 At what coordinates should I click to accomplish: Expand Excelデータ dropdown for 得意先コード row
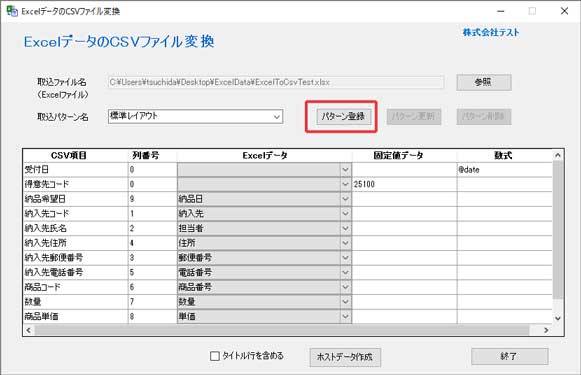[345, 184]
